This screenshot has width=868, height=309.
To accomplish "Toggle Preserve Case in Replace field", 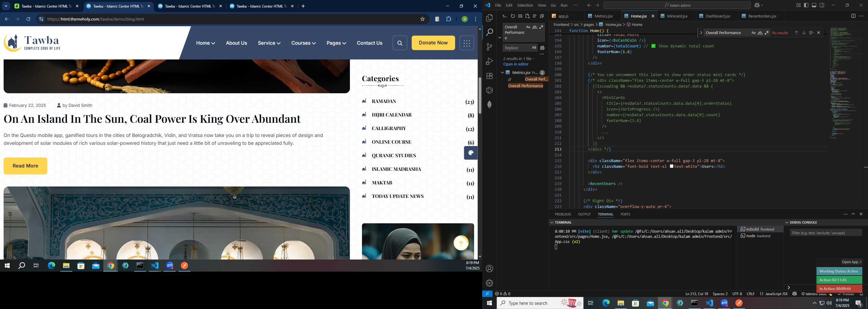I will click(x=534, y=48).
